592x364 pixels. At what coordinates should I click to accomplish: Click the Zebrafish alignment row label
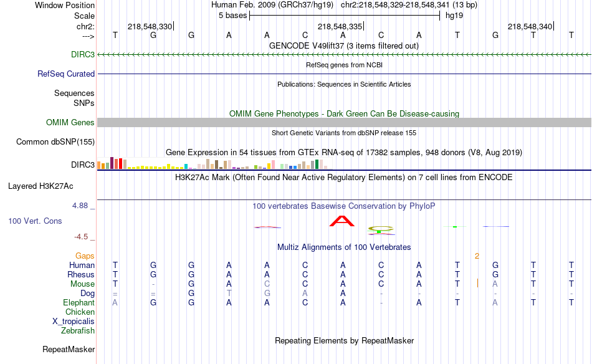pyautogui.click(x=78, y=331)
